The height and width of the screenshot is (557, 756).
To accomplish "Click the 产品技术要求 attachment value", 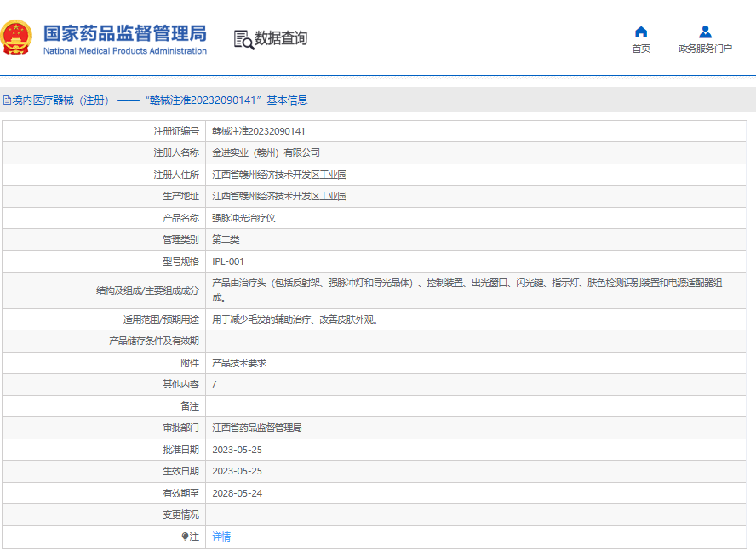I will pos(239,363).
